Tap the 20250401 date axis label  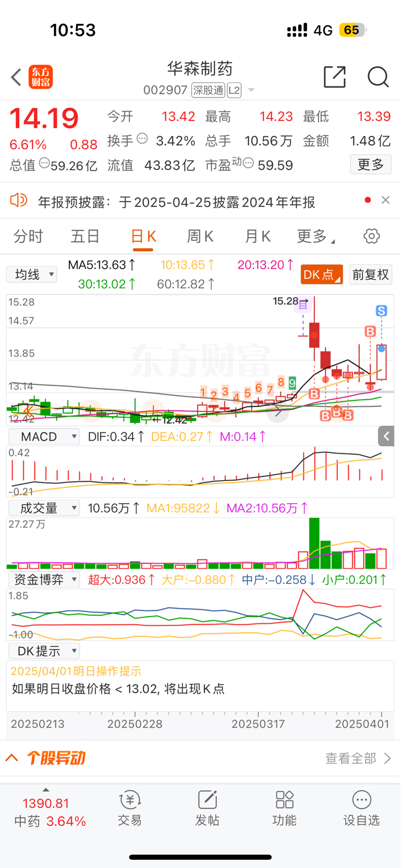click(362, 724)
